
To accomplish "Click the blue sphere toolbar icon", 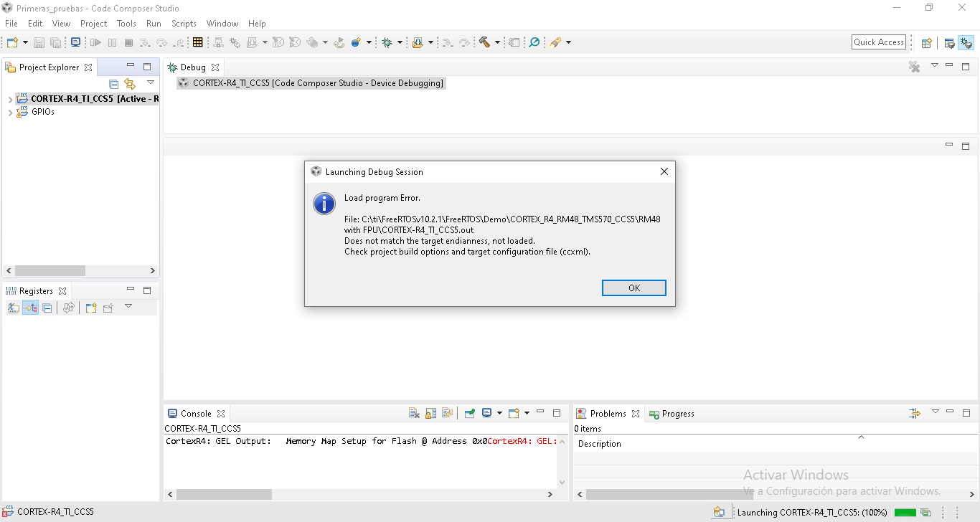I will (x=357, y=42).
